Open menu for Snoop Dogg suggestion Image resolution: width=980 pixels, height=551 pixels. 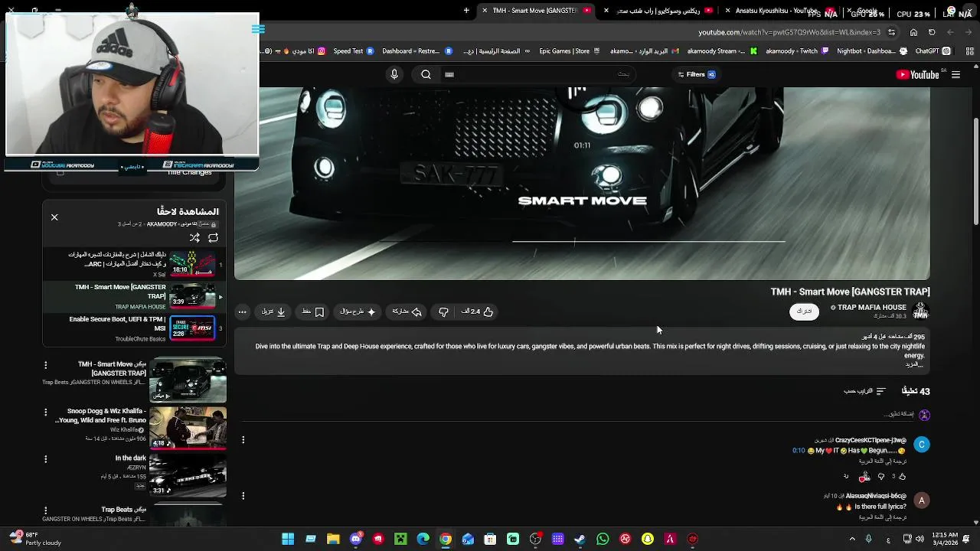pyautogui.click(x=45, y=412)
